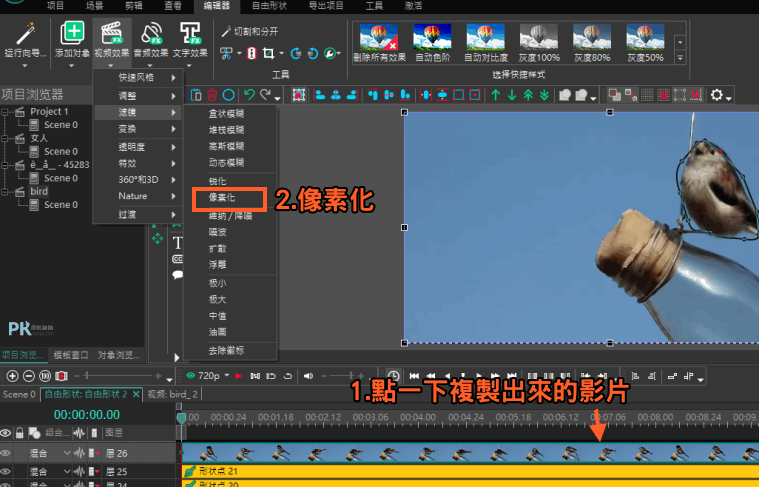759x487 pixels.
Task: Open blend mode dropdown for layer 26
Action: (x=67, y=454)
